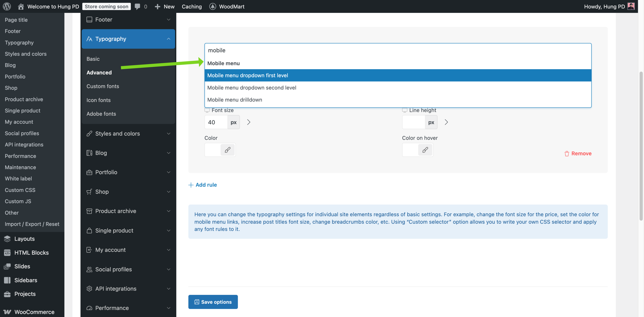
Task: Click the Store coming soon badge
Action: pos(106,7)
